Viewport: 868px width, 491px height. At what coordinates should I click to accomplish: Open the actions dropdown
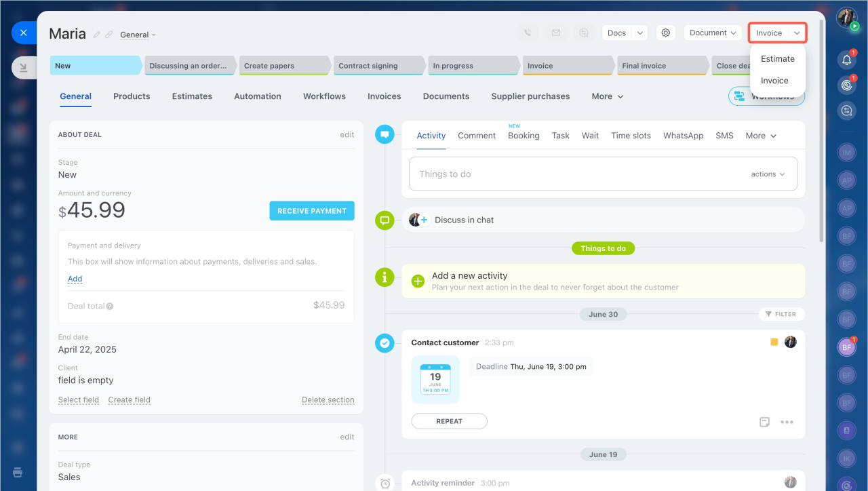click(x=768, y=174)
